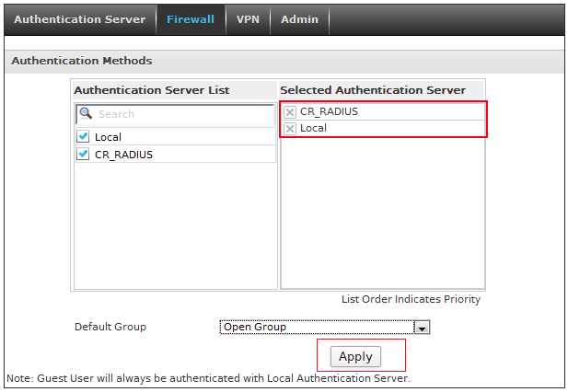Remove Local using its X icon
Screen dimensions: 568x392
tap(290, 129)
